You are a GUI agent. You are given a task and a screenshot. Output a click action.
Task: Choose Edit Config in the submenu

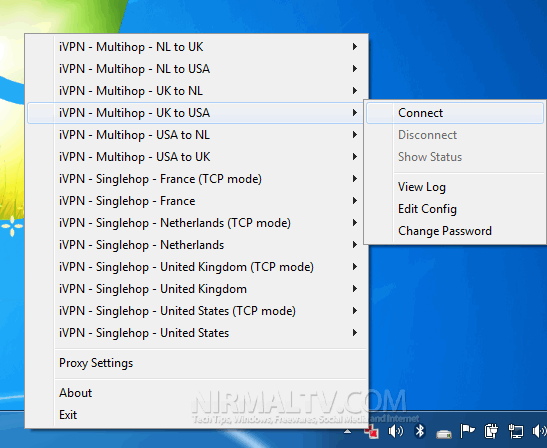pyautogui.click(x=455, y=209)
